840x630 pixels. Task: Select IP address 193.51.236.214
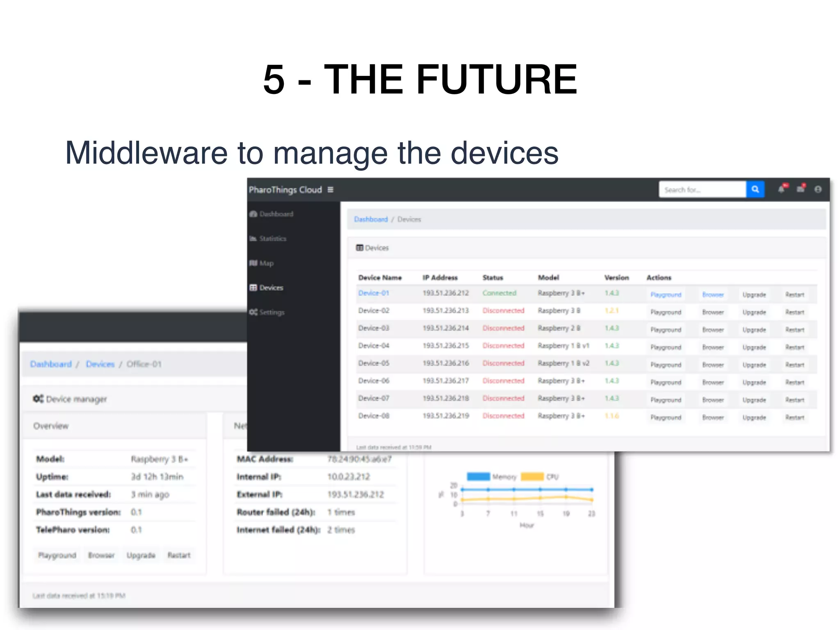(445, 328)
